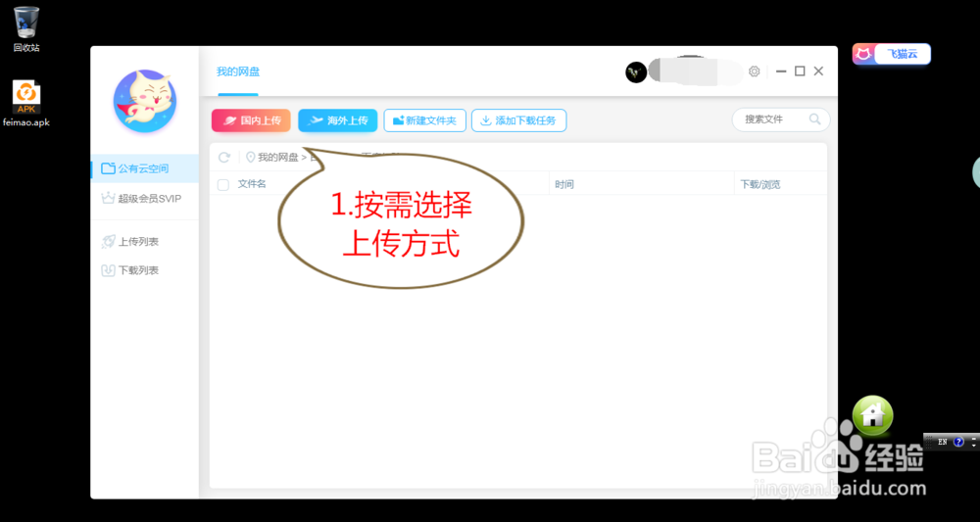Click the green home icon
The image size is (980, 522).
872,415
